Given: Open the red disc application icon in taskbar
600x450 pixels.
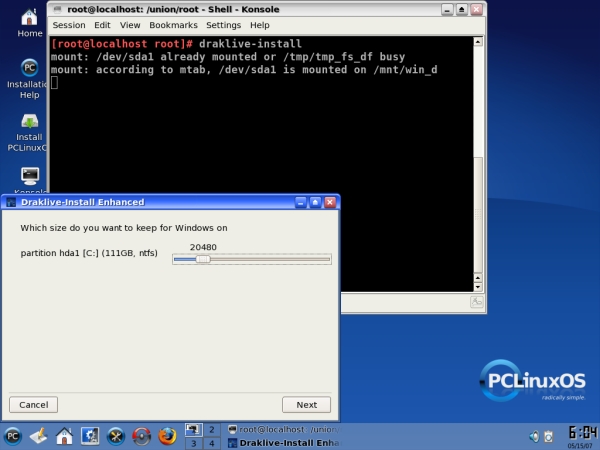Looking at the screenshot, I should 141,436.
